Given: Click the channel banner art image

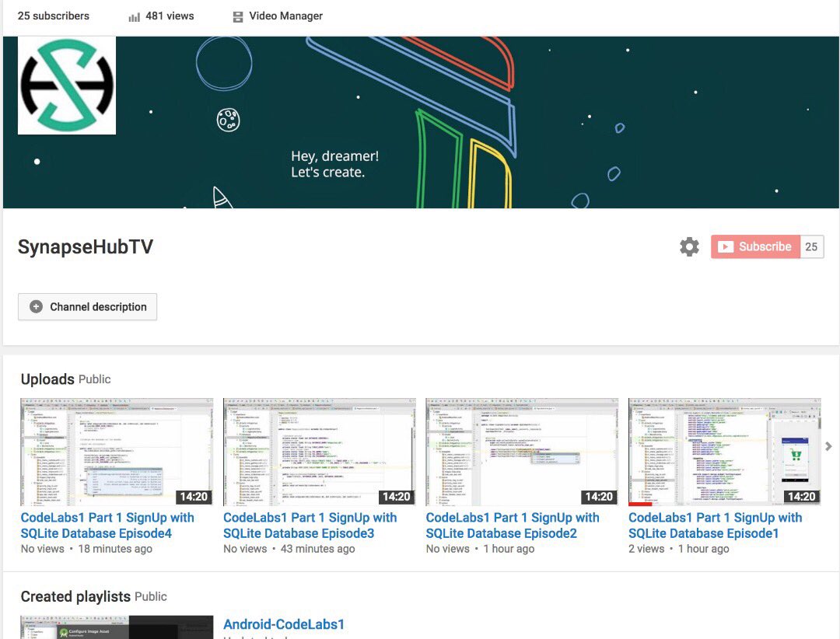Looking at the screenshot, I should click(x=421, y=123).
